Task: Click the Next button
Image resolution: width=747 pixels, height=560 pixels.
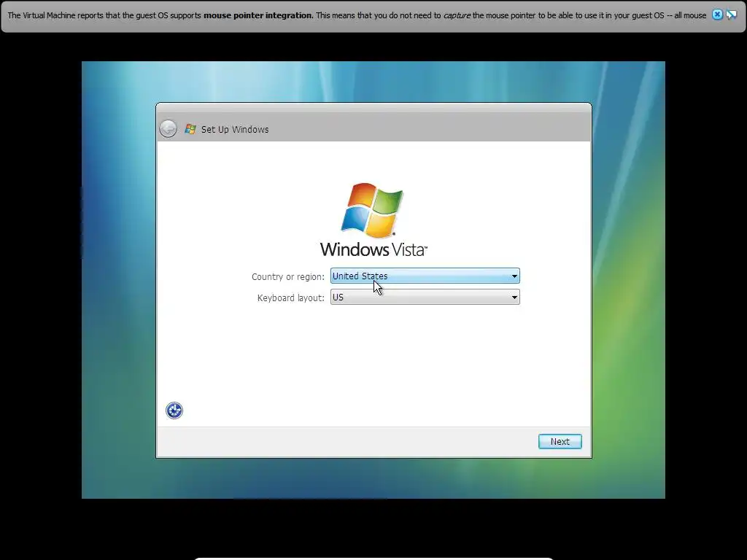Action: tap(560, 441)
